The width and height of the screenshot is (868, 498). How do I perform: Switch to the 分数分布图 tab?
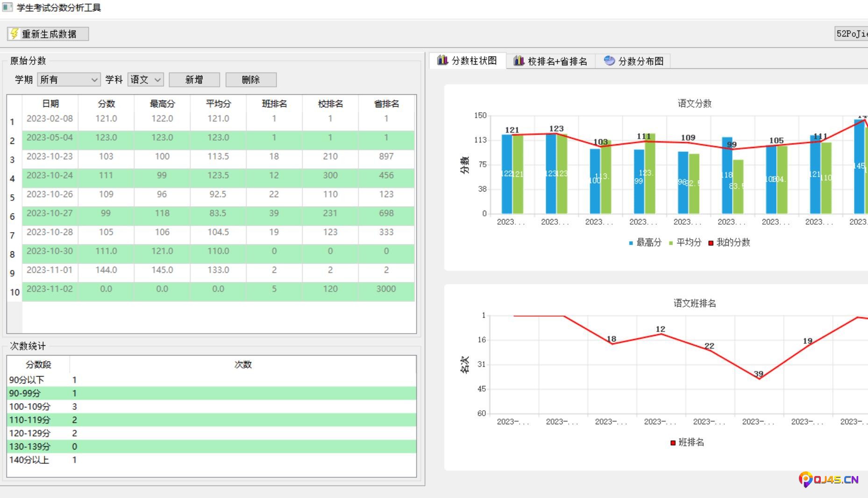(x=634, y=61)
